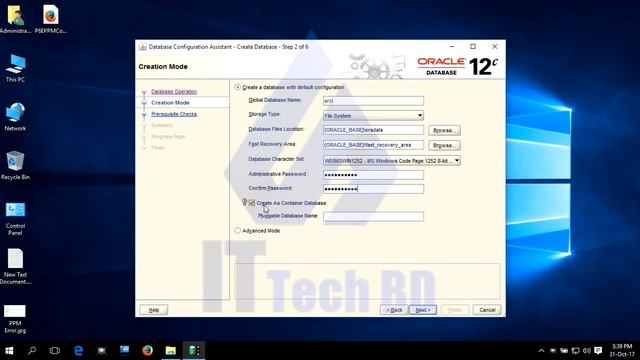Minimize the Database Configuration Assistant window
This screenshot has height=360, width=640.
[452, 47]
